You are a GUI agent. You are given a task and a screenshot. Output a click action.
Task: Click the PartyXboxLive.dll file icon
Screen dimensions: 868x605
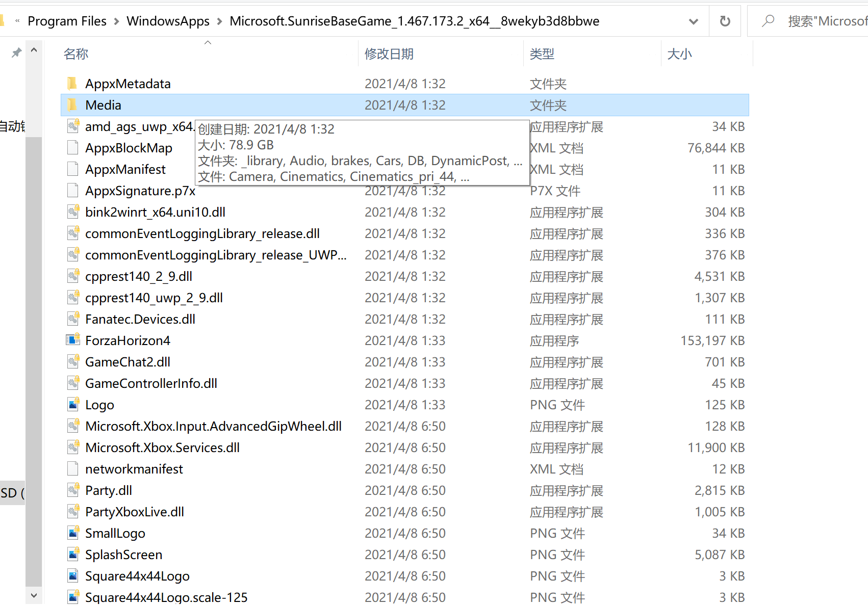pyautogui.click(x=73, y=511)
